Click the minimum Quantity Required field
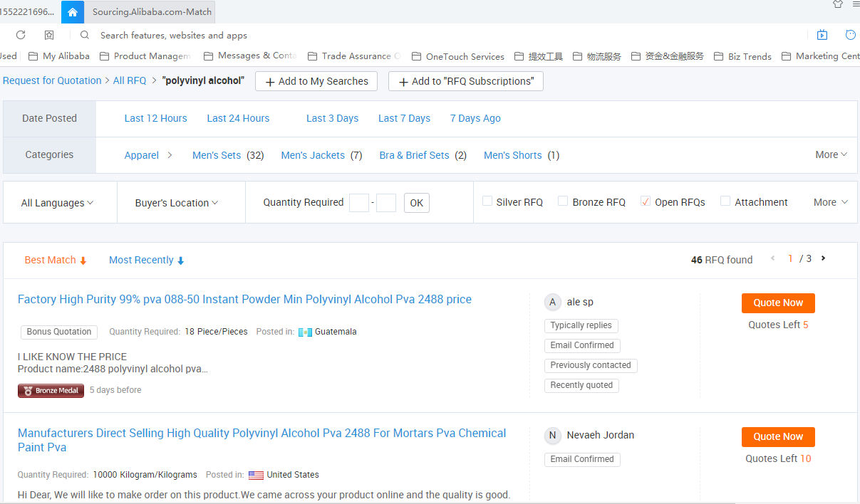The width and height of the screenshot is (860, 504). point(358,203)
